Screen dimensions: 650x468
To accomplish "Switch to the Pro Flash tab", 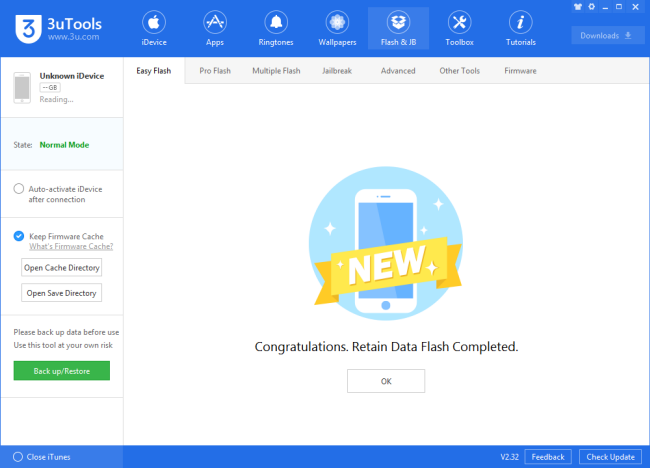I will [216, 71].
